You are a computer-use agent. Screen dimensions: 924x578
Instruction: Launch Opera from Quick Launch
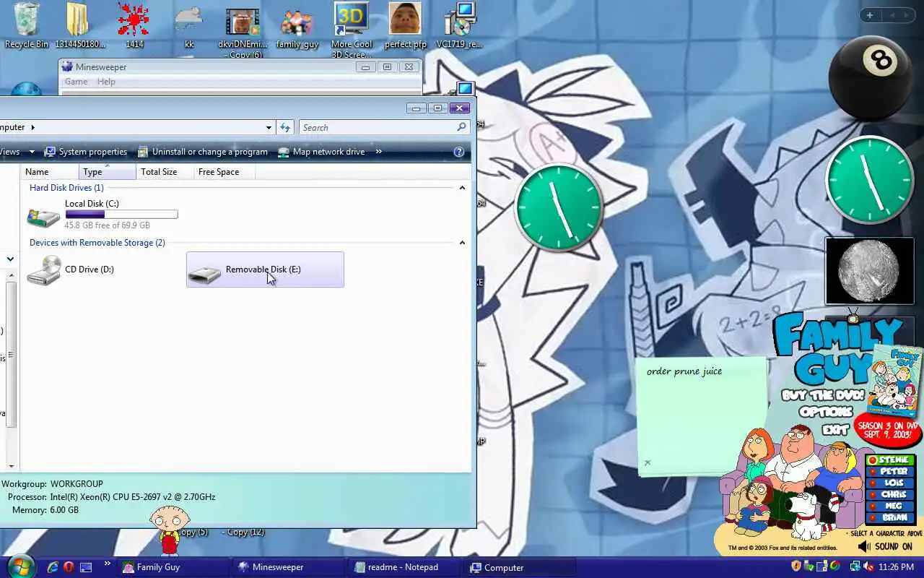coord(69,567)
